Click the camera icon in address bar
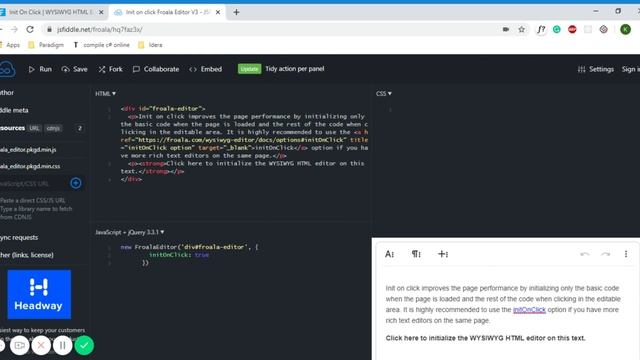Screen dimensions: 640x360 pos(506,29)
